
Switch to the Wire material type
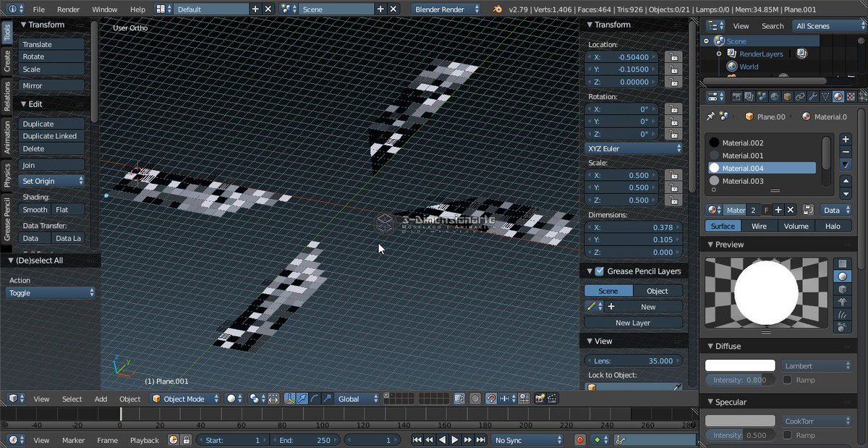tap(759, 226)
